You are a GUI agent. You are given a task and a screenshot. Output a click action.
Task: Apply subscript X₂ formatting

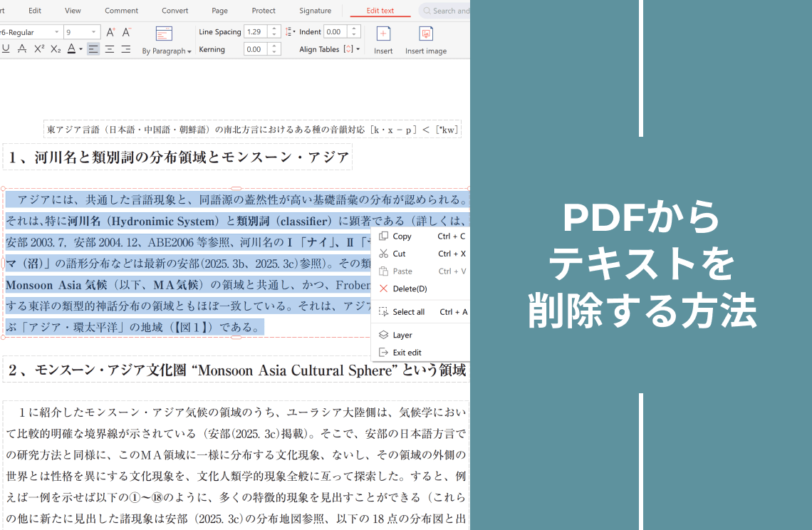click(x=56, y=49)
